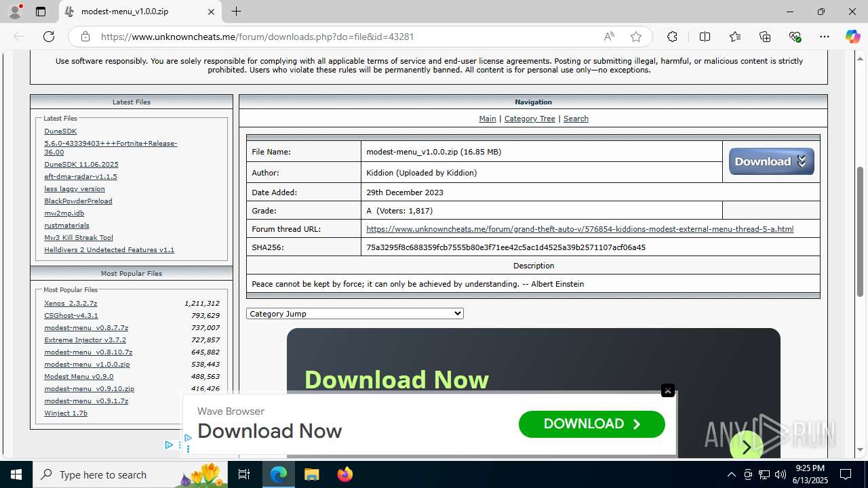Viewport: 868px width, 488px height.
Task: Click the address bar URL
Action: pos(257,37)
